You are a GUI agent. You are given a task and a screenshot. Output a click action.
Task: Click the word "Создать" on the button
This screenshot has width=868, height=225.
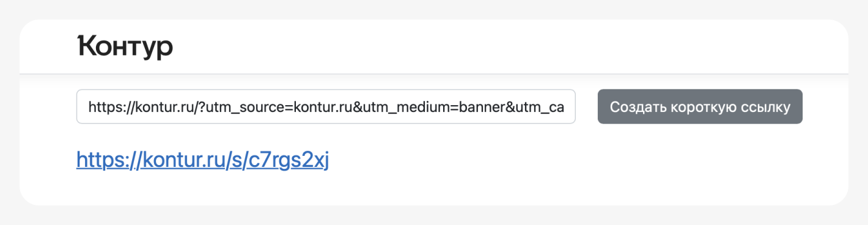(x=631, y=107)
